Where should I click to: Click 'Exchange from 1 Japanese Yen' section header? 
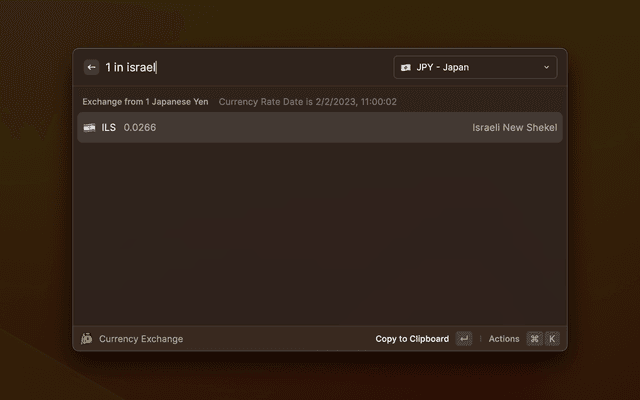[145, 102]
